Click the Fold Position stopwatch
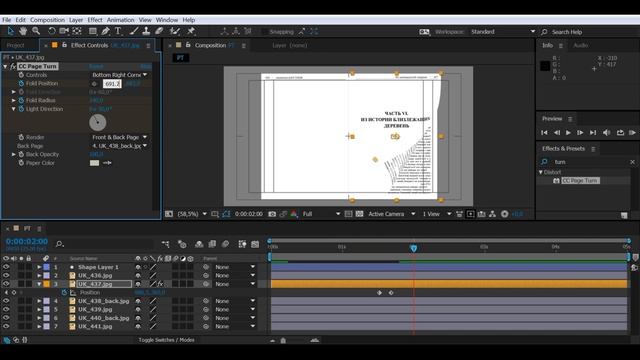 pyautogui.click(x=21, y=83)
